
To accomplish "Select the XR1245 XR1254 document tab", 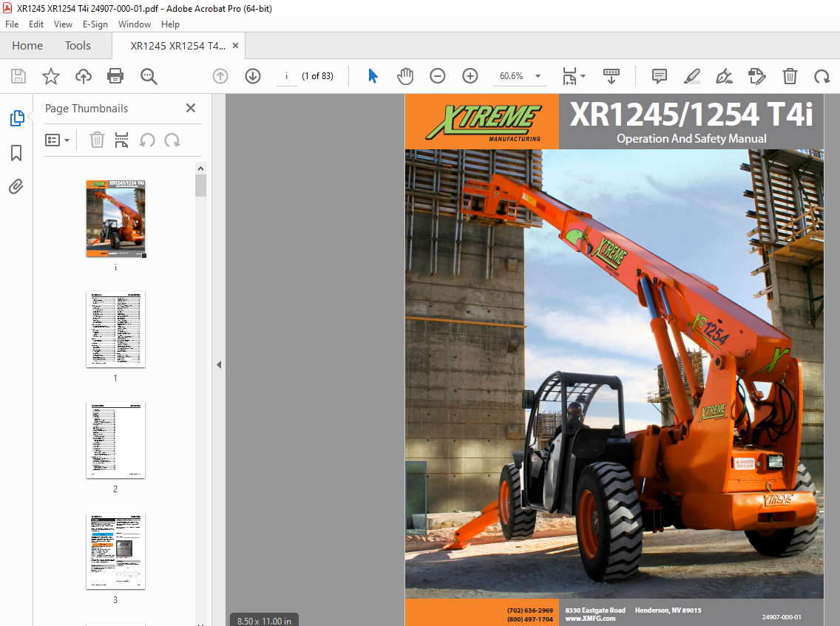I will (x=178, y=46).
